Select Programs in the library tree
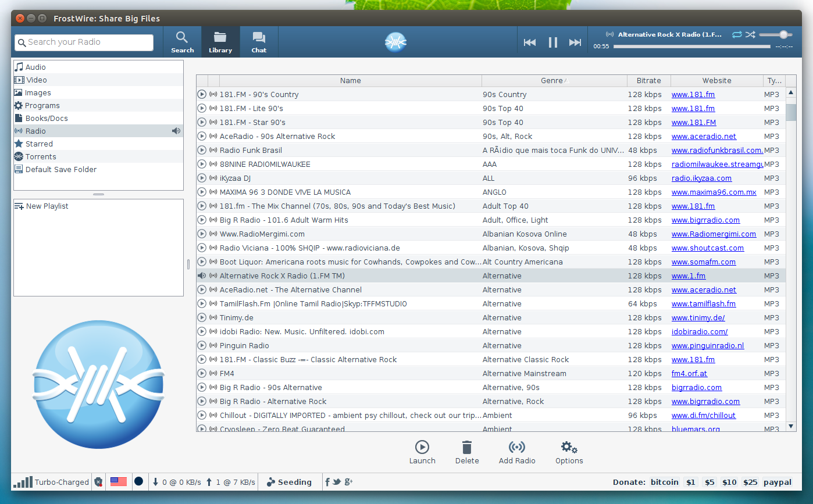 (98, 106)
